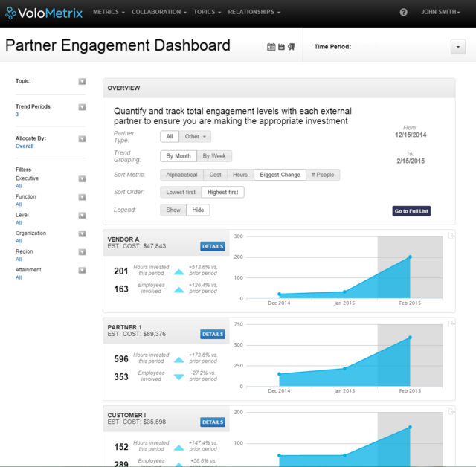Expand the Executive filter dropdown

82,179
